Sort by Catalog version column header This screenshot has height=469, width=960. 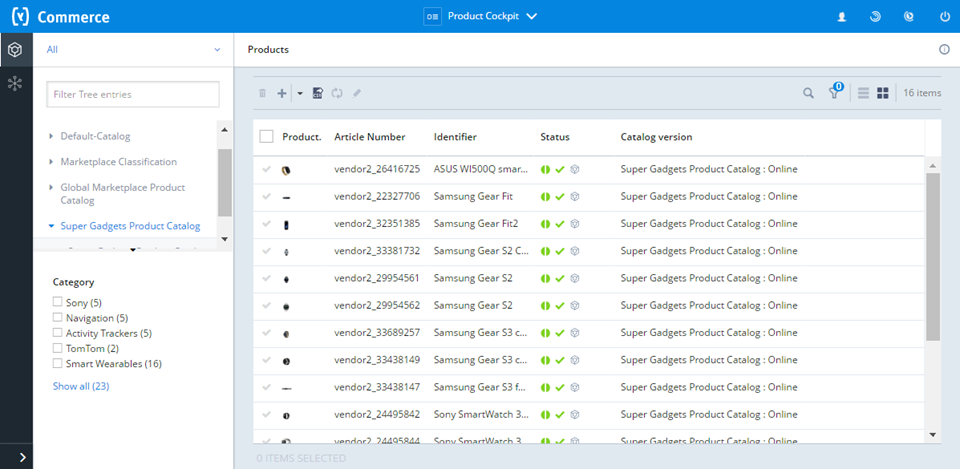656,137
